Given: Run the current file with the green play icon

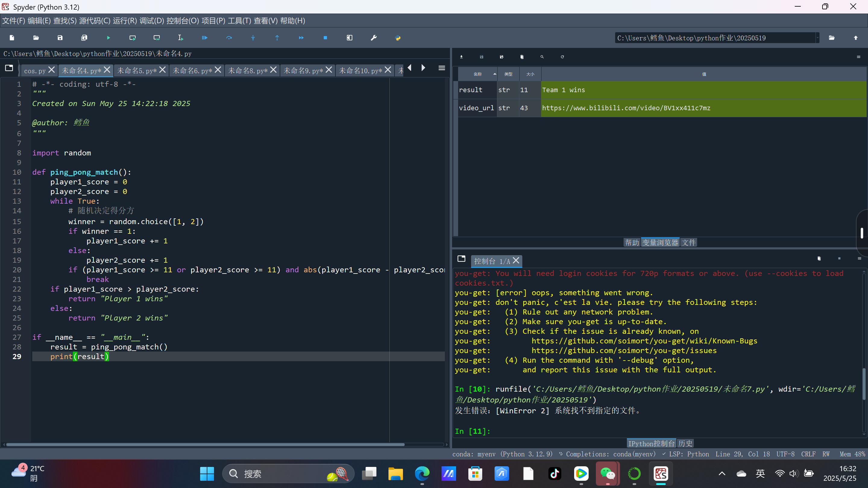Looking at the screenshot, I should click(x=108, y=38).
